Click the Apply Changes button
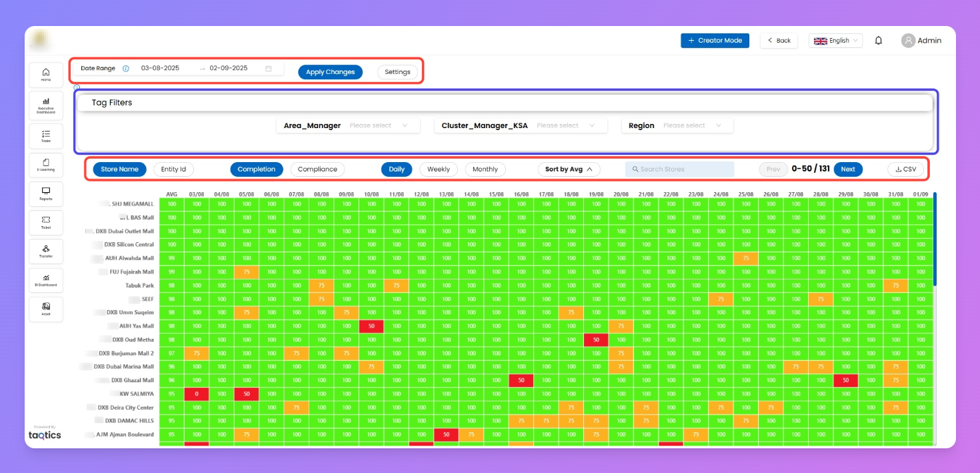This screenshot has width=980, height=473. pos(330,72)
